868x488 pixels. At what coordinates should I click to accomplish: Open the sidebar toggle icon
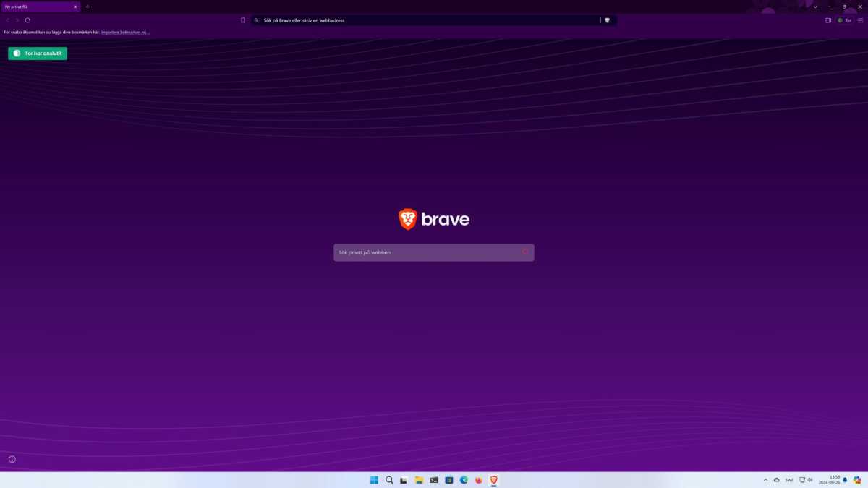[x=827, y=20]
